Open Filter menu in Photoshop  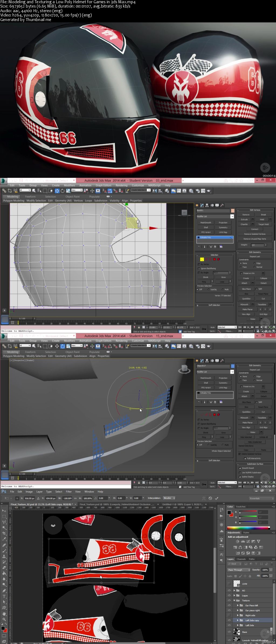tap(69, 492)
